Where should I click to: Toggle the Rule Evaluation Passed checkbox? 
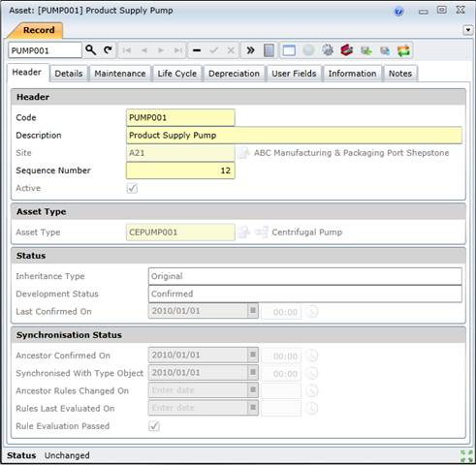pyautogui.click(x=154, y=426)
